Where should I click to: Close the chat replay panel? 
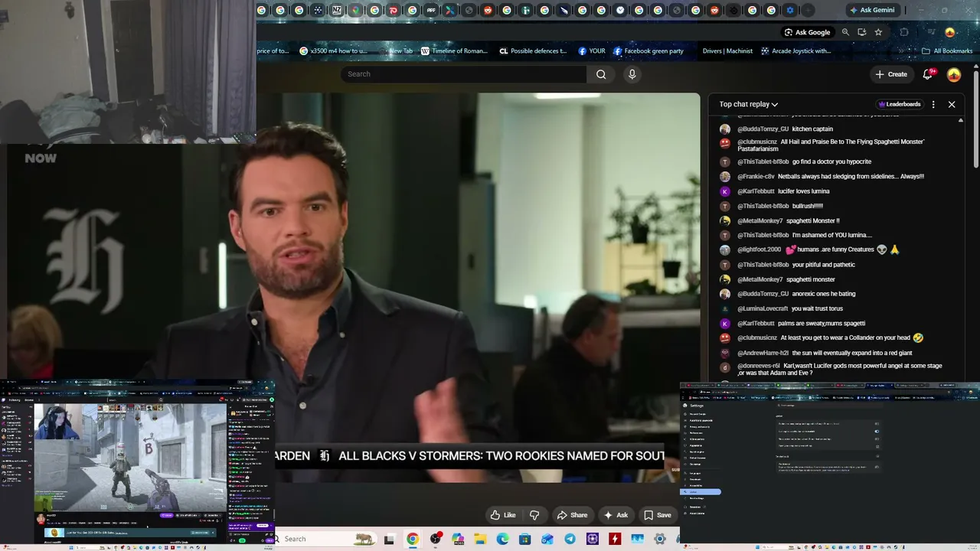pos(952,104)
